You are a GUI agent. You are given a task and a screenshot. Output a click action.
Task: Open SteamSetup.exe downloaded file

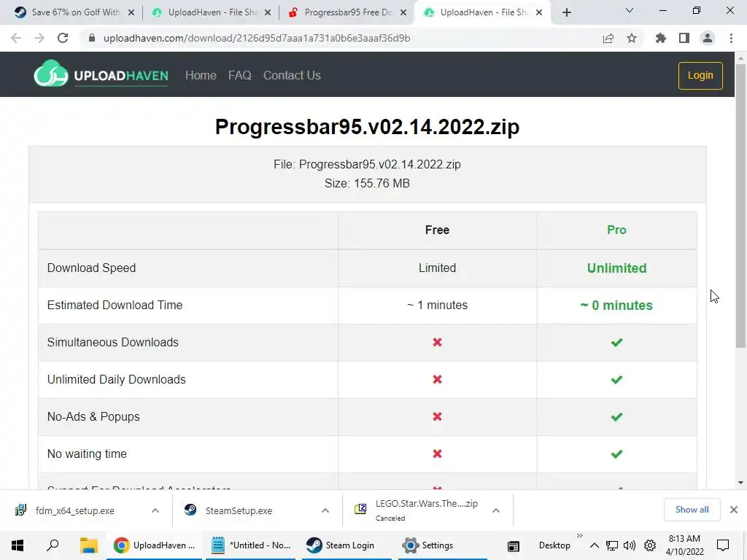coord(239,510)
